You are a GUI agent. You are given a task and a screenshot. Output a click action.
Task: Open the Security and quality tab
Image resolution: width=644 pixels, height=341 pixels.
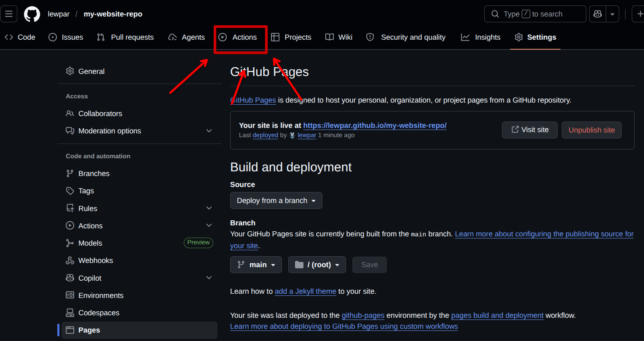(x=405, y=37)
